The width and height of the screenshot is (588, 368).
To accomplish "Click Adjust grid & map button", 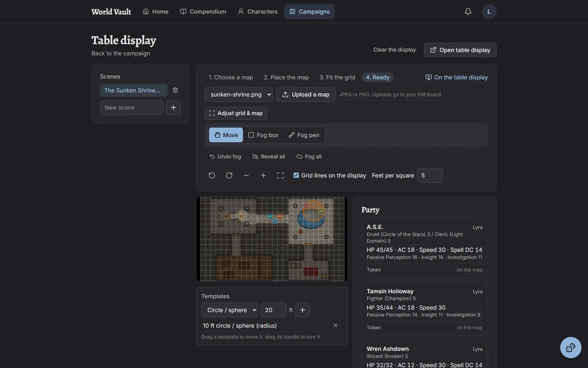I will (236, 113).
